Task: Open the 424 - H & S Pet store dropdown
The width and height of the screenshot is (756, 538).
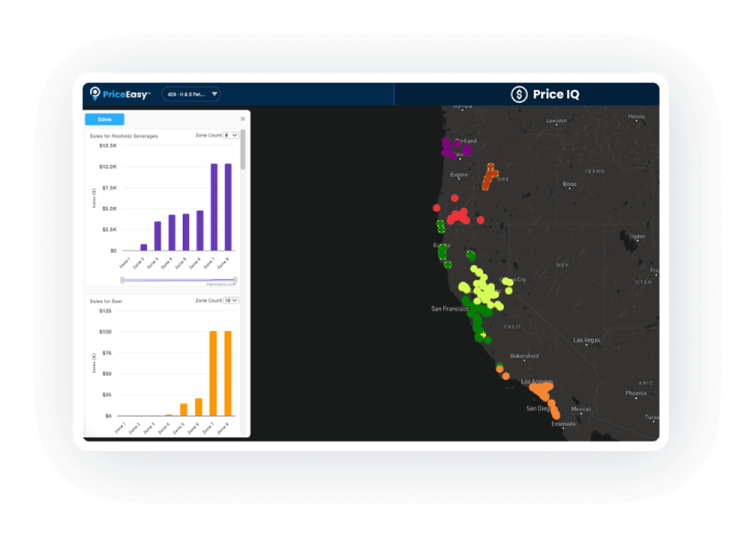Action: click(191, 94)
